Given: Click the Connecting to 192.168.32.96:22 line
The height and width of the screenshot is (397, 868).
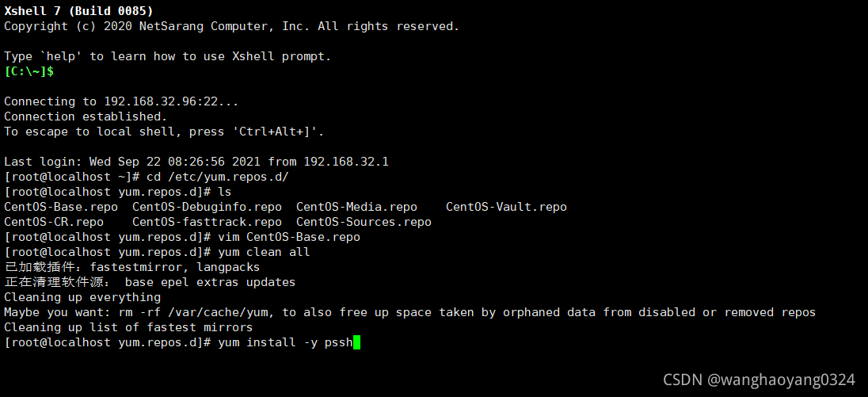Looking at the screenshot, I should pos(121,101).
